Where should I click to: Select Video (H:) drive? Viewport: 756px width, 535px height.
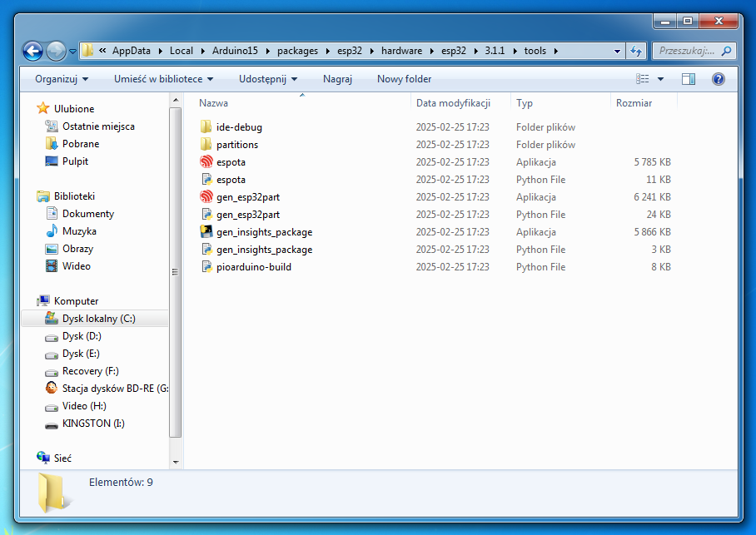[x=84, y=406]
